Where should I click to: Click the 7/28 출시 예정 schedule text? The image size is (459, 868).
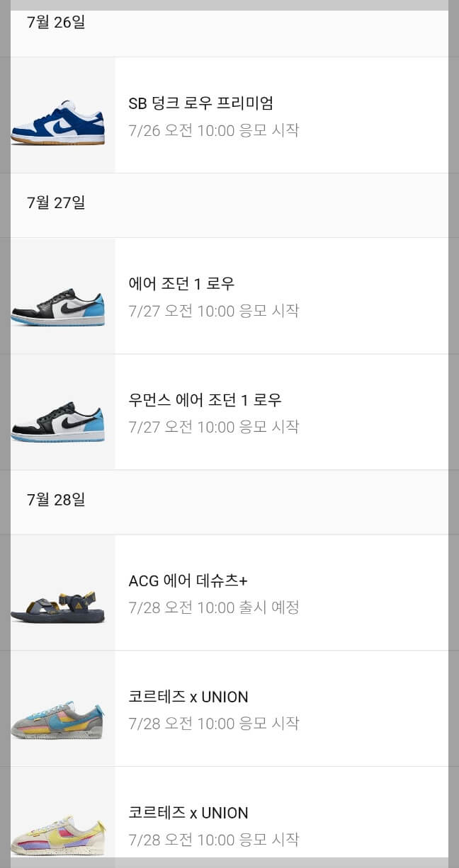pyautogui.click(x=215, y=607)
